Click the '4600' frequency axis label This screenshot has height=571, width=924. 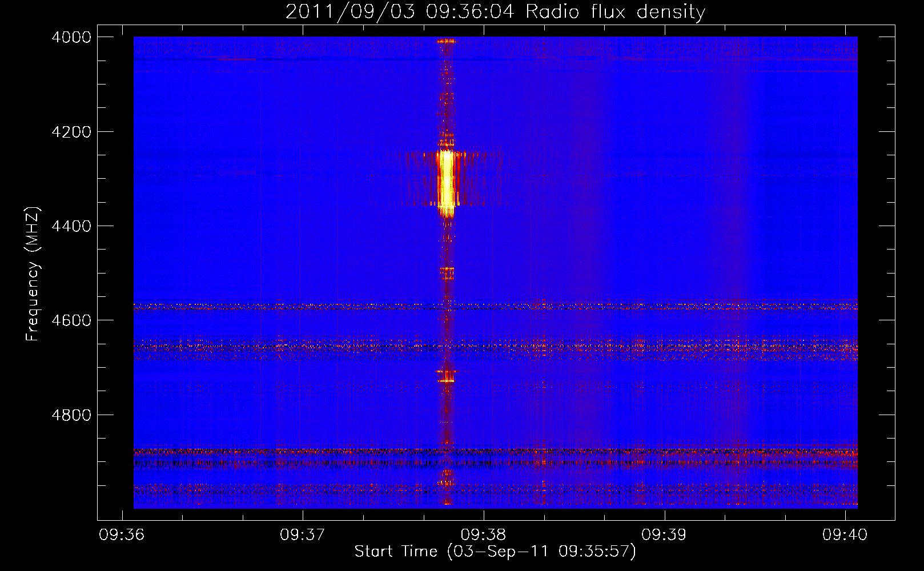[x=71, y=320]
